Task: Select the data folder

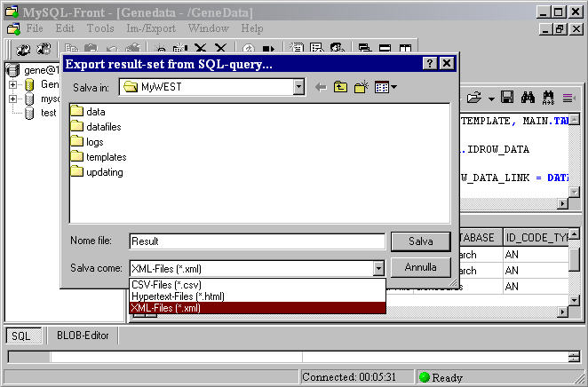Action: pos(88,112)
